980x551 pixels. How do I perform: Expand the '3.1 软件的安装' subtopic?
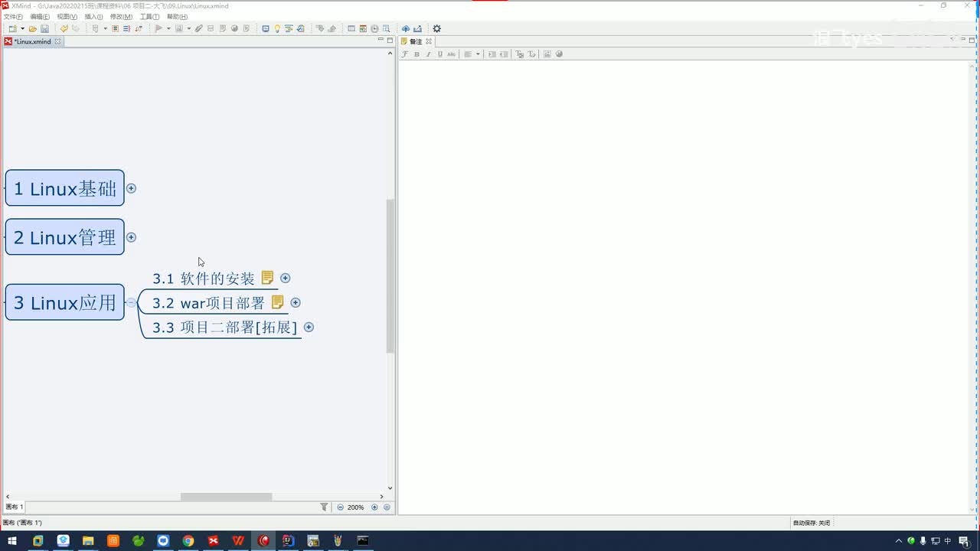pyautogui.click(x=286, y=278)
